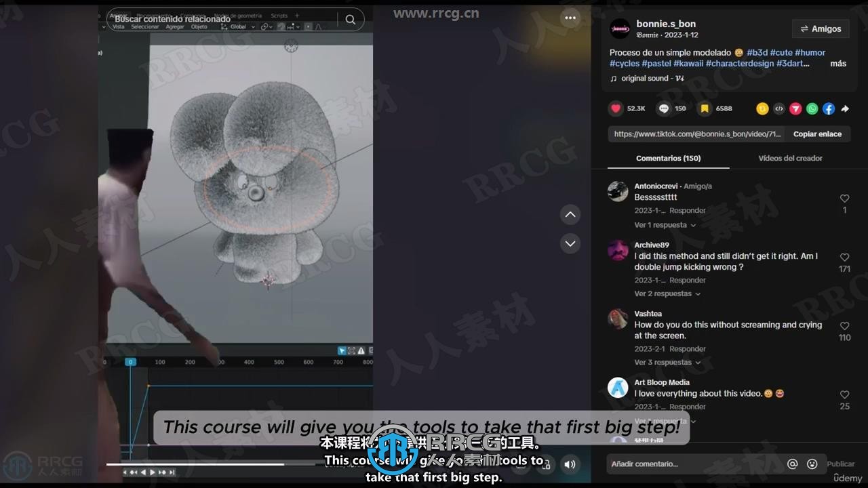Image resolution: width=868 pixels, height=488 pixels.
Task: Expand Ver 1 respuesta under Antoniocrevi
Action: [665, 225]
